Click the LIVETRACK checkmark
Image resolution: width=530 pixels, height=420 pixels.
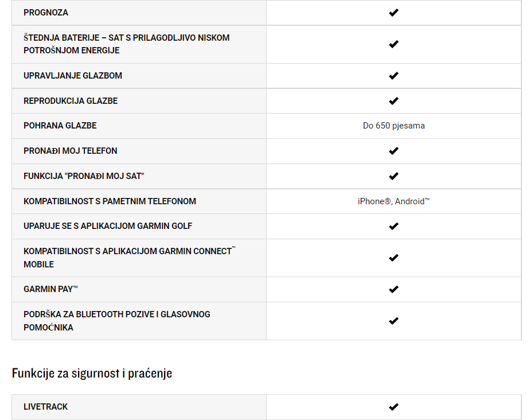coord(393,407)
